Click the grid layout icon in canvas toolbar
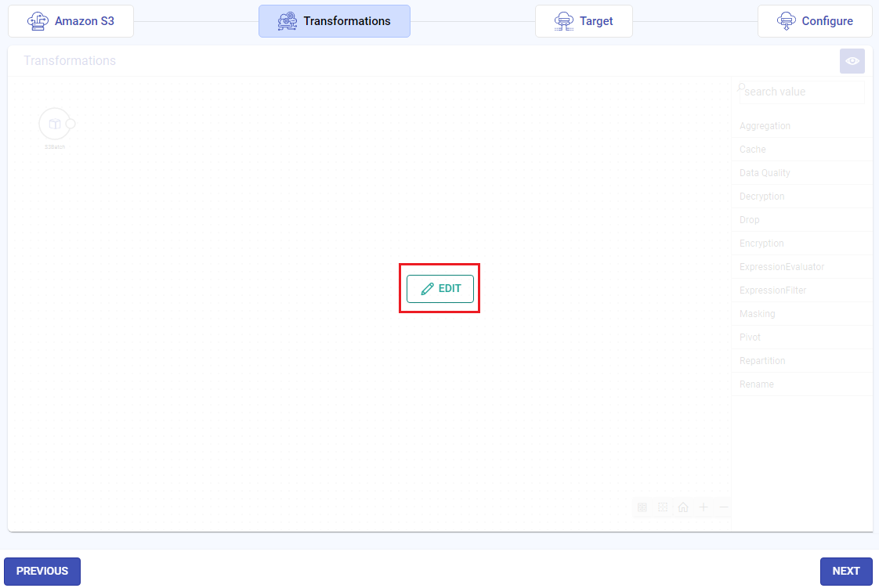This screenshot has width=879, height=588. (x=642, y=507)
